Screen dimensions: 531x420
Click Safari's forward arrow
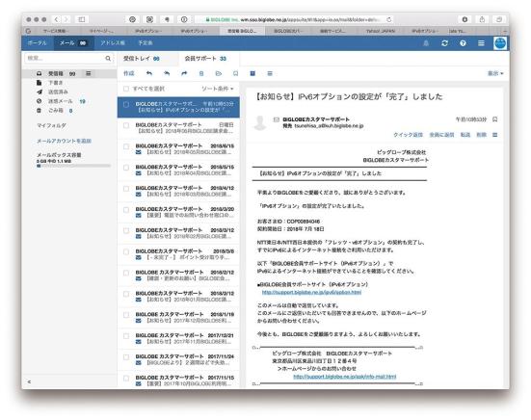pos(66,19)
